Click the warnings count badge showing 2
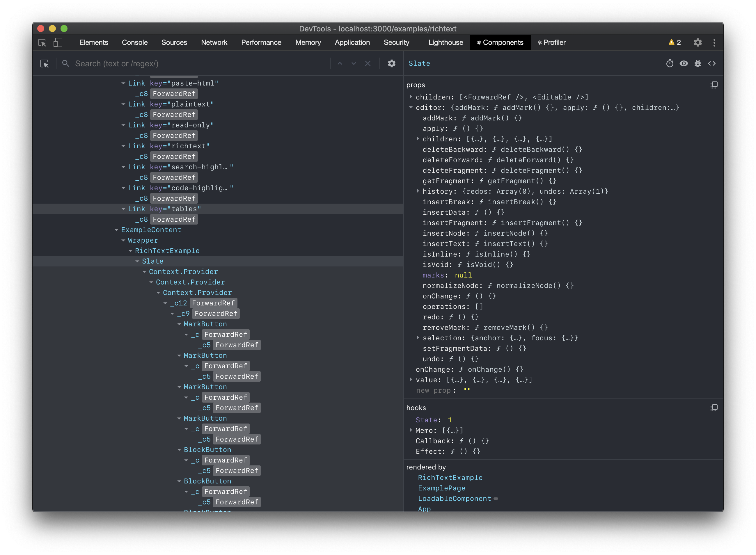The image size is (756, 555). (x=674, y=43)
